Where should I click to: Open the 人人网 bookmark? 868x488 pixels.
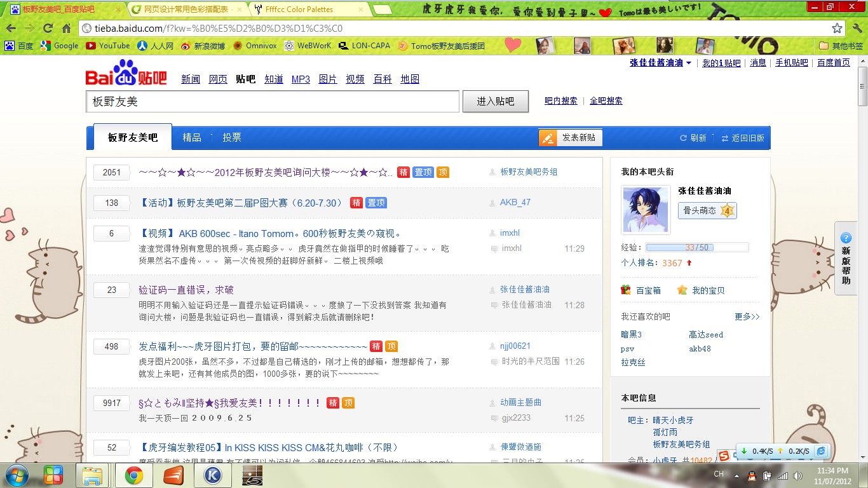click(x=156, y=46)
